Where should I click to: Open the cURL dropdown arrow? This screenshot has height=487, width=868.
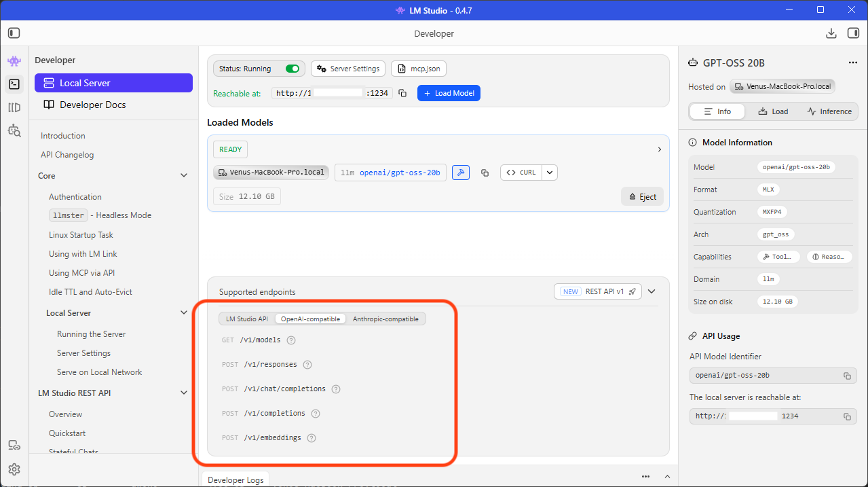[x=550, y=173]
